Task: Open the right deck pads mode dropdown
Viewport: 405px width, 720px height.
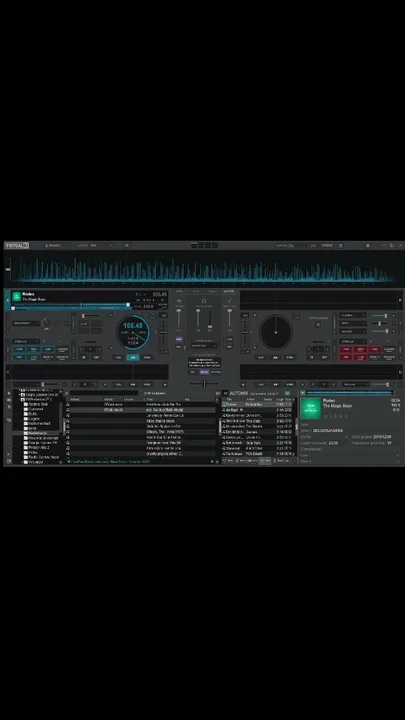Action: (353, 341)
